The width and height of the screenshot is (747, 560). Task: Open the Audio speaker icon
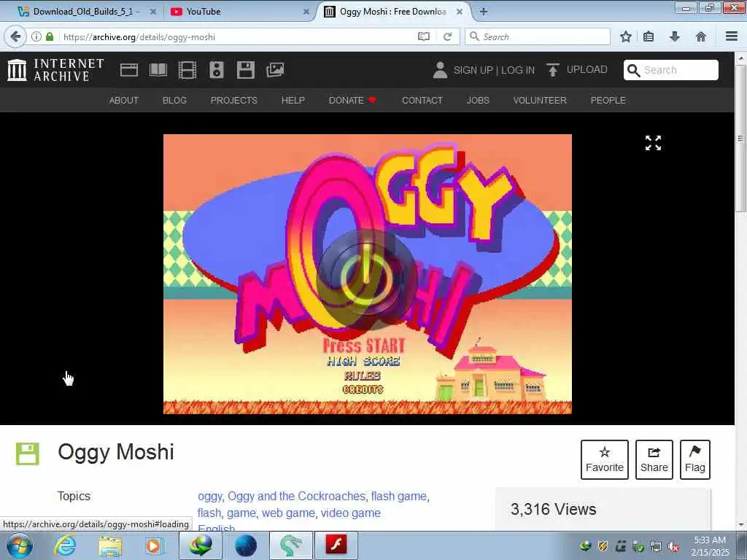click(x=216, y=70)
